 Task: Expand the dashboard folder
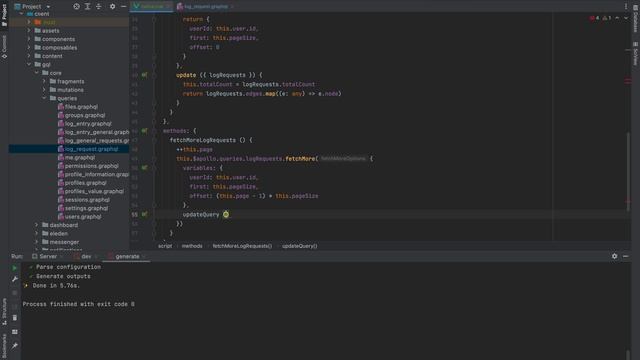37,225
